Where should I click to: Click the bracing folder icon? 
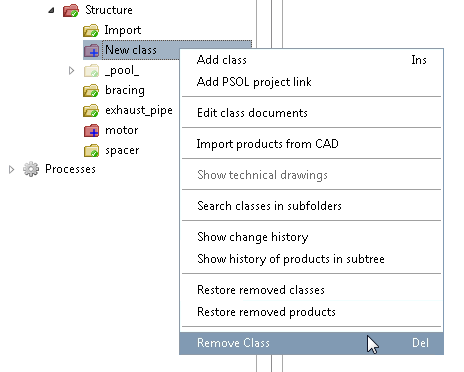click(91, 91)
